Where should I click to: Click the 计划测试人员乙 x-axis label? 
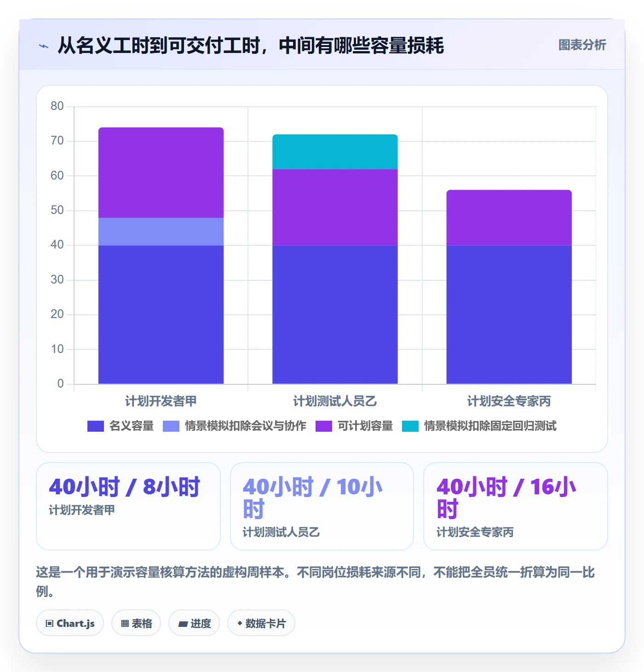[x=335, y=401]
